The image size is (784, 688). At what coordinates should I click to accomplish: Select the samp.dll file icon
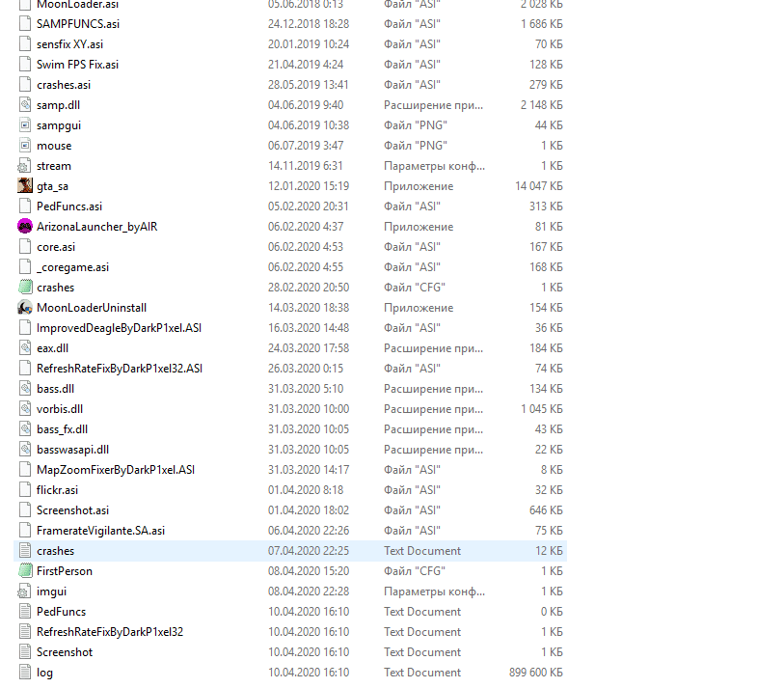25,105
